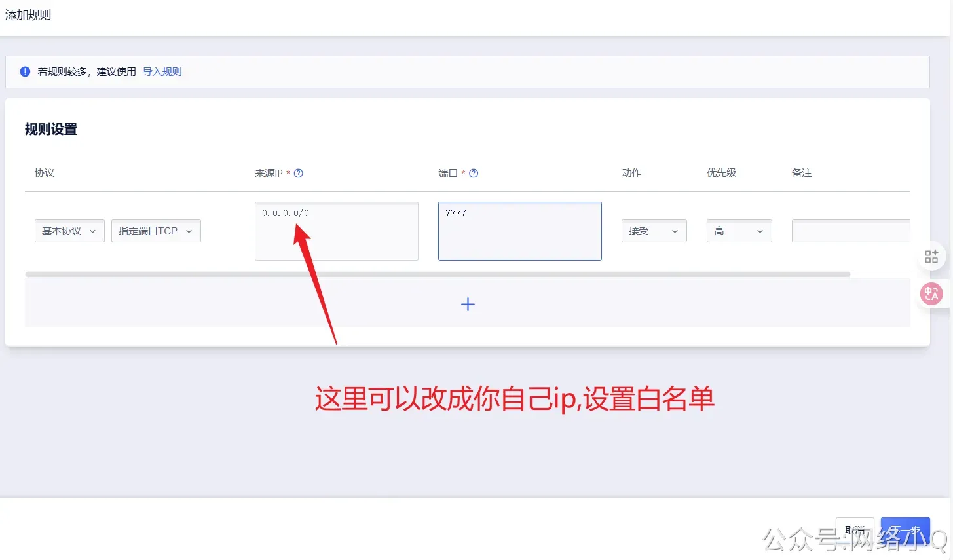Click the source IP field showing 0.0.0.0/0
Screen dimensions: 953x560
[336, 231]
